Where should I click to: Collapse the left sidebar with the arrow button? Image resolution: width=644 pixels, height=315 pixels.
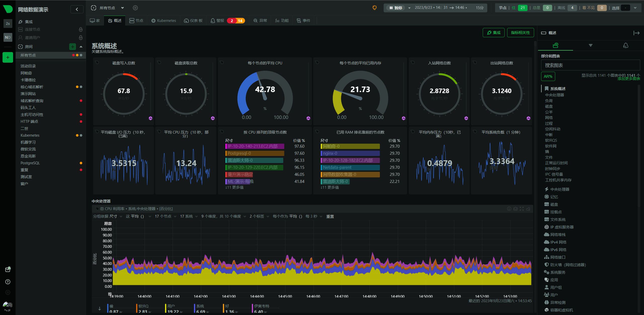click(77, 9)
